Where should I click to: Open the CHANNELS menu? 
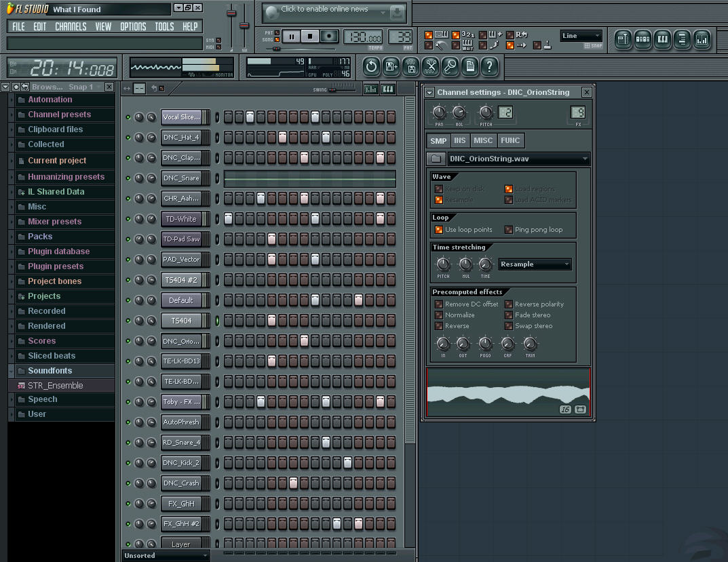coord(71,26)
